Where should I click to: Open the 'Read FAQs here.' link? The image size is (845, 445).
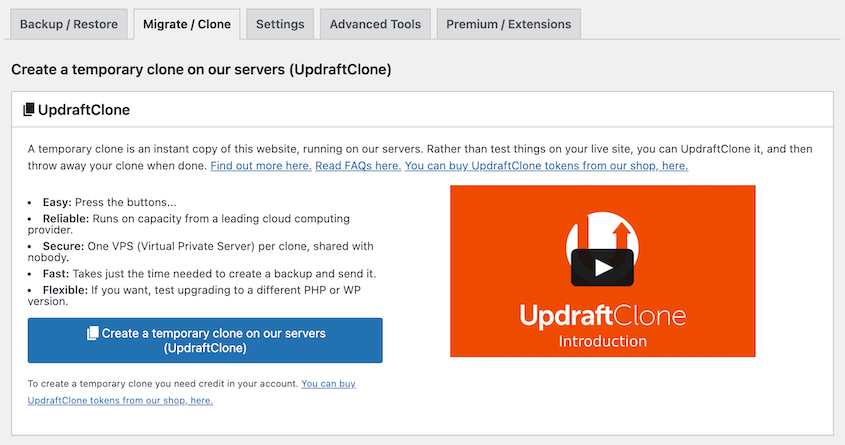tap(358, 165)
